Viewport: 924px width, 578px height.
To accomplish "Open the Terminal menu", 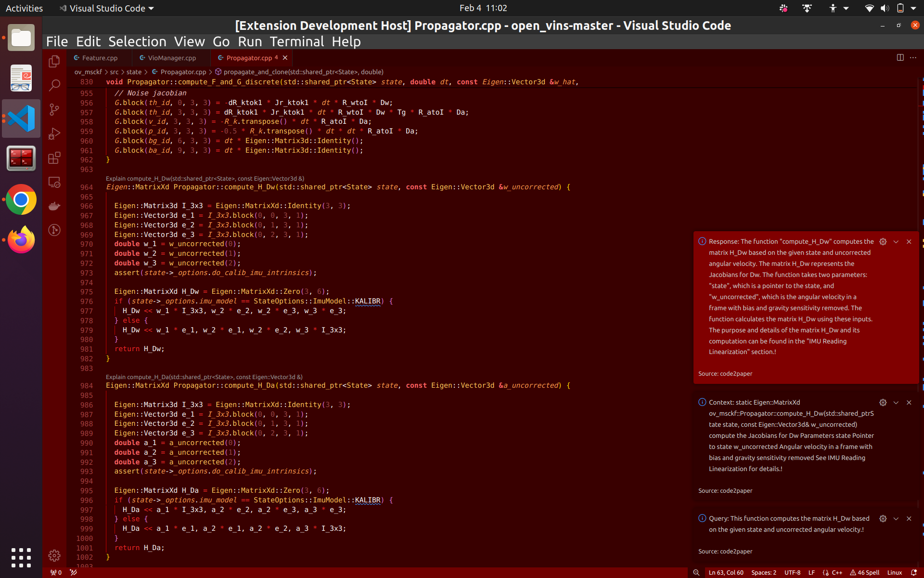I will (296, 41).
